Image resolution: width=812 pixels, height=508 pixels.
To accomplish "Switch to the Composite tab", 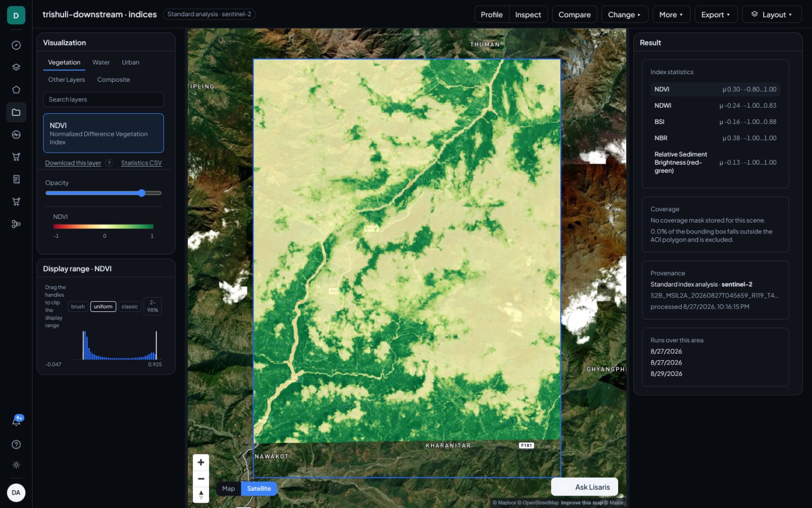I will tap(114, 80).
